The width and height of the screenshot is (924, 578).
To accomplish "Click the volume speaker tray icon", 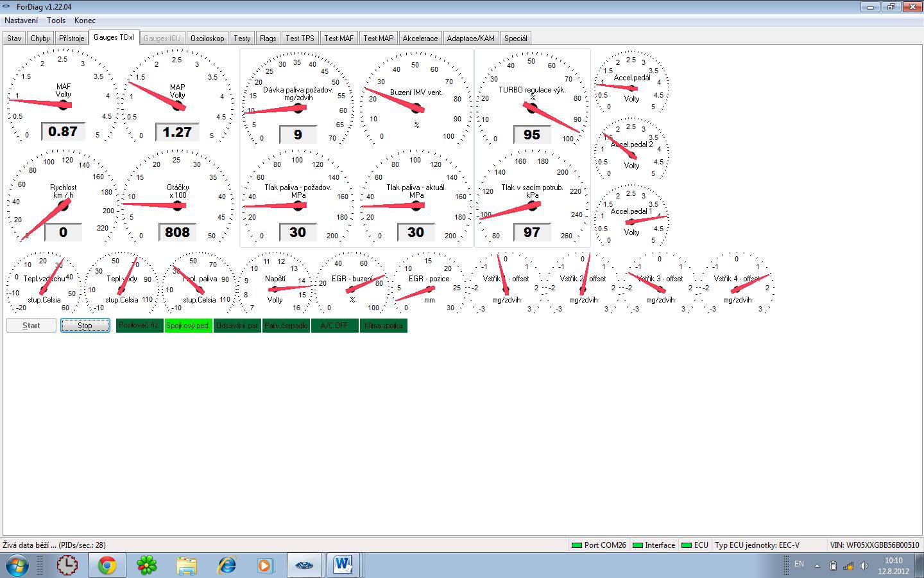I will coord(864,566).
